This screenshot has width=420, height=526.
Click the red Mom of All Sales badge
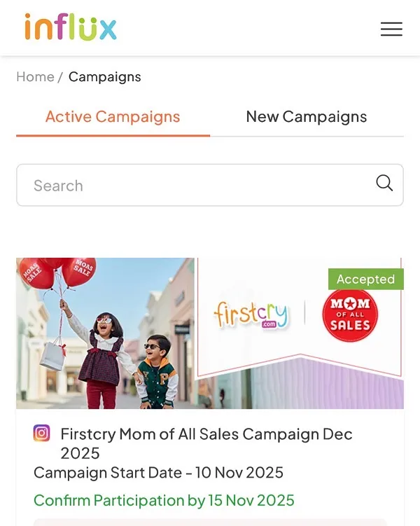tap(350, 314)
